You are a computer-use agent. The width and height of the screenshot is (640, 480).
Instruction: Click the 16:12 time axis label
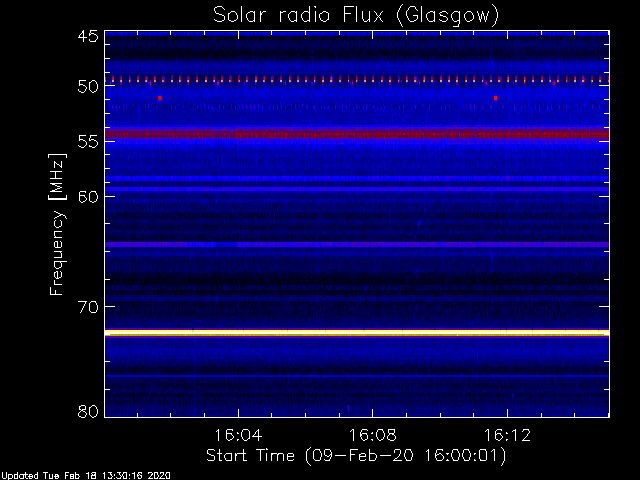tap(507, 435)
